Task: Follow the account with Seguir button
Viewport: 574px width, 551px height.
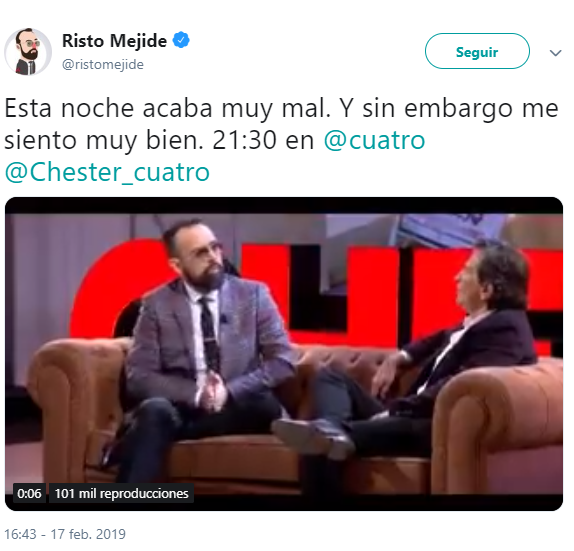Action: coord(477,51)
